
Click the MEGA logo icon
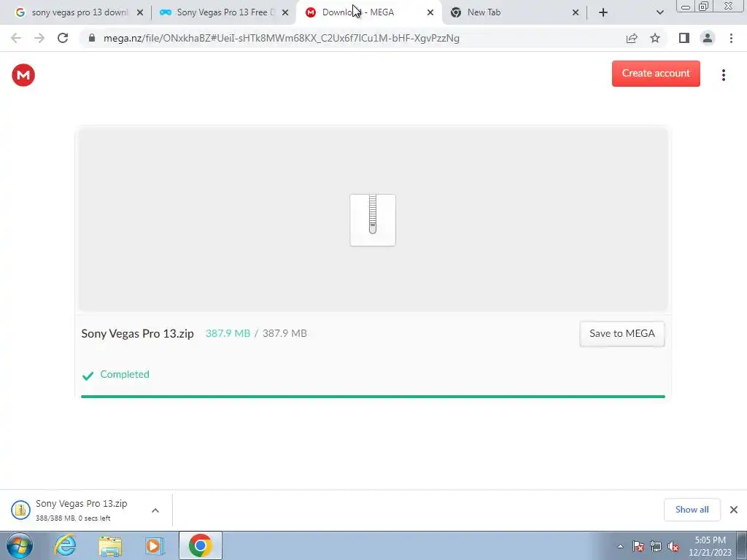[23, 75]
